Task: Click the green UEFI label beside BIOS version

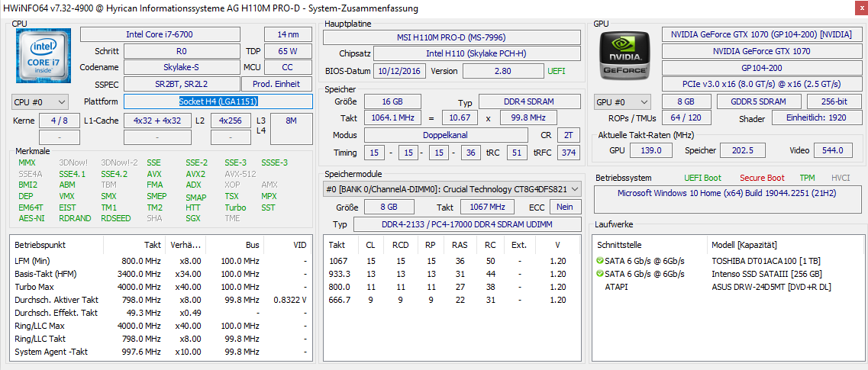Action: (x=557, y=72)
